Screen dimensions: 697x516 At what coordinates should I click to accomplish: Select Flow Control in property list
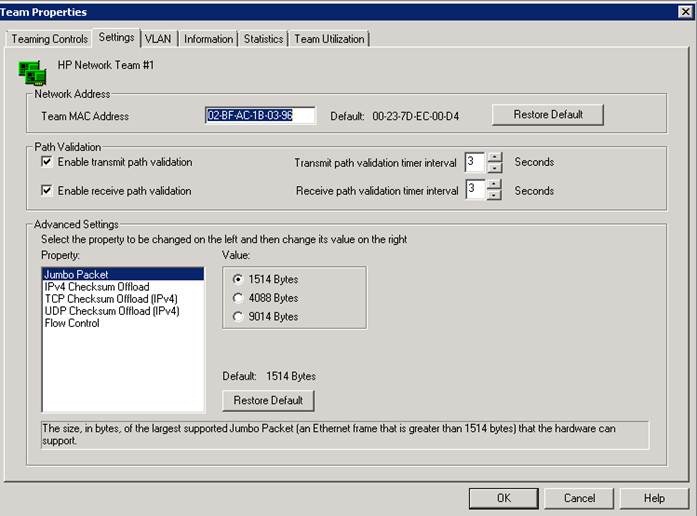pyautogui.click(x=72, y=323)
